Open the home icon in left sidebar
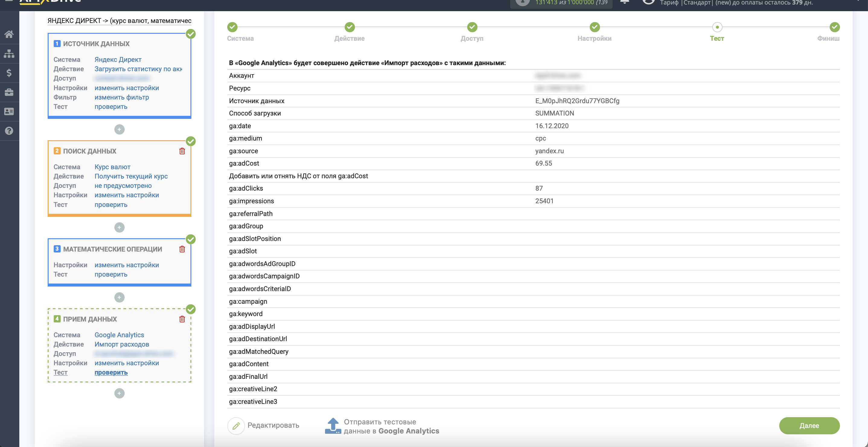This screenshot has width=868, height=447. coord(9,34)
